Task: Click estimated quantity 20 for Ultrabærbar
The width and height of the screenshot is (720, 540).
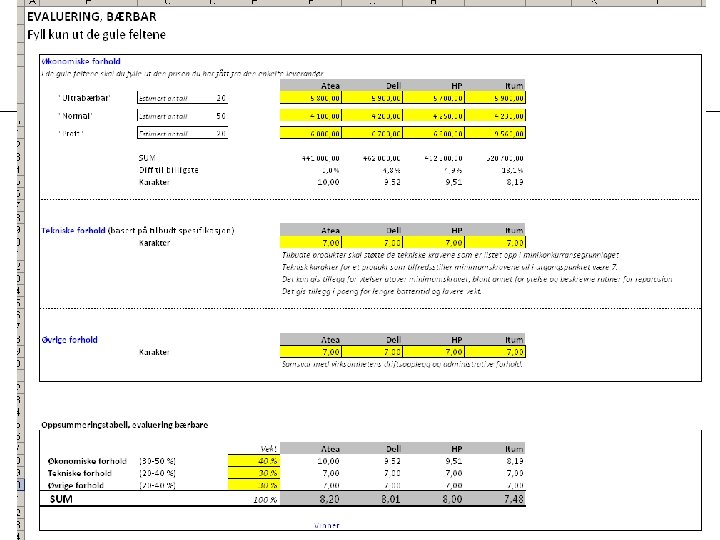Action: point(221,98)
